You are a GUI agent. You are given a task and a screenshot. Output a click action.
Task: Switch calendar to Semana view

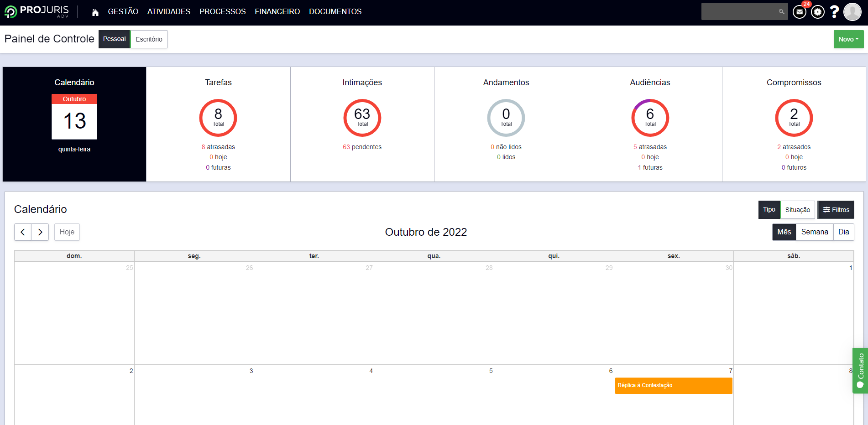[x=815, y=232]
